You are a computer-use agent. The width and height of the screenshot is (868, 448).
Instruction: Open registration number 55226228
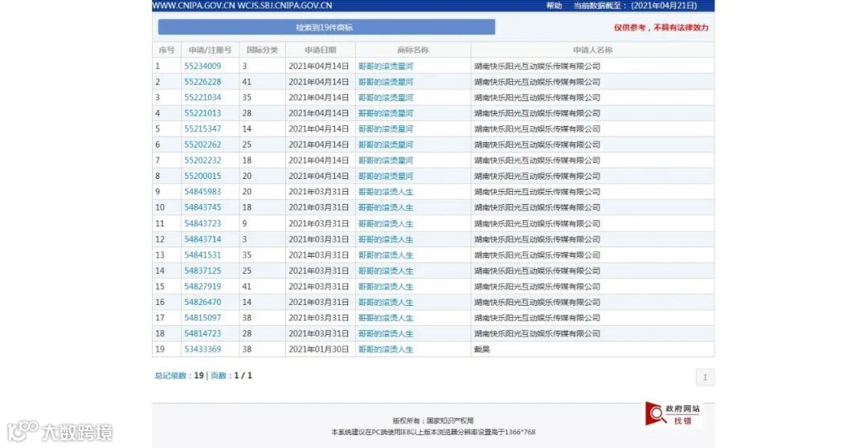[203, 82]
